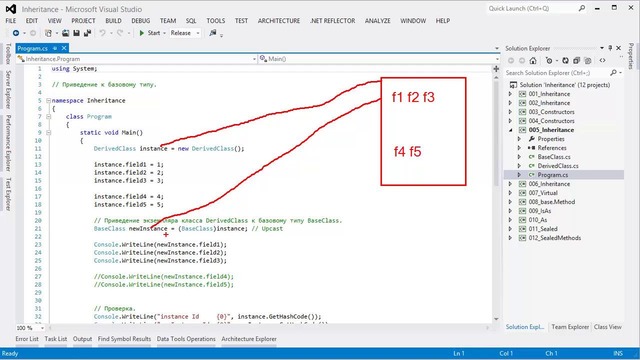This screenshot has width=640, height=360.
Task: Click the View Code icon in Solution Explorer
Action: 602,61
